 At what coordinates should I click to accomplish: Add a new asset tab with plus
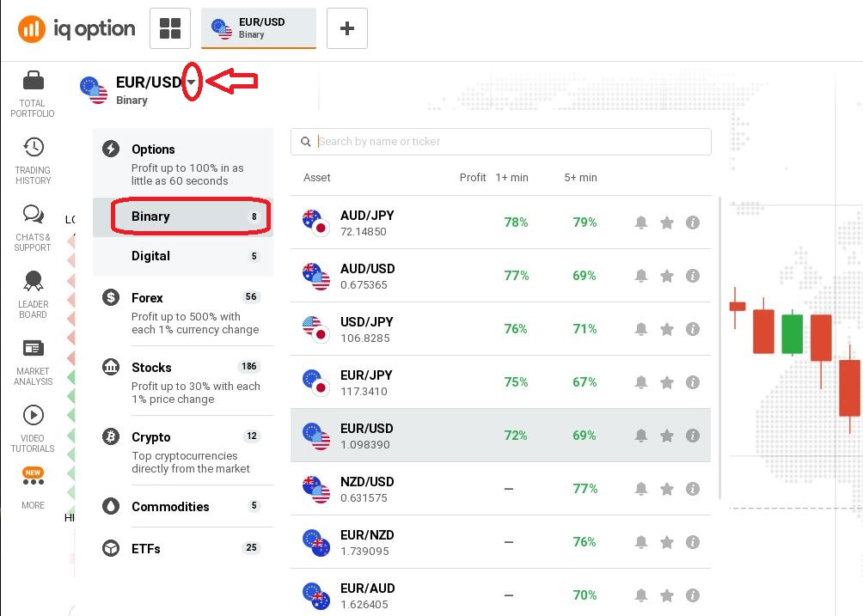[x=346, y=28]
